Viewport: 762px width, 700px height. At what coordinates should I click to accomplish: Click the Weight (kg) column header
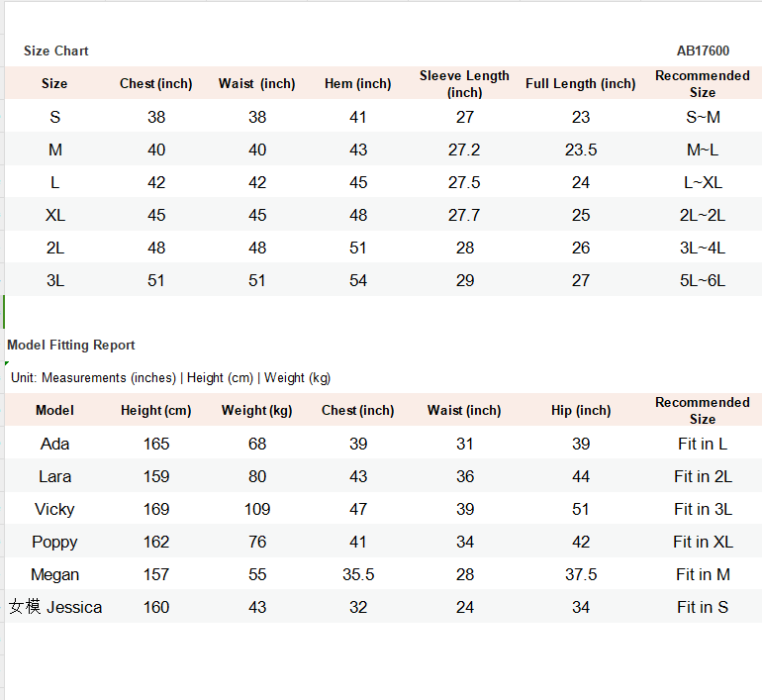click(x=257, y=411)
